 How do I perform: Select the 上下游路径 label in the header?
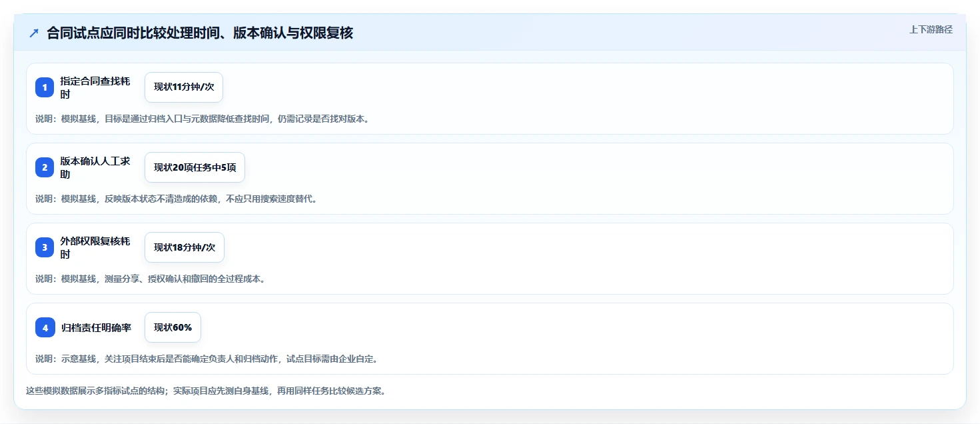coord(931,29)
